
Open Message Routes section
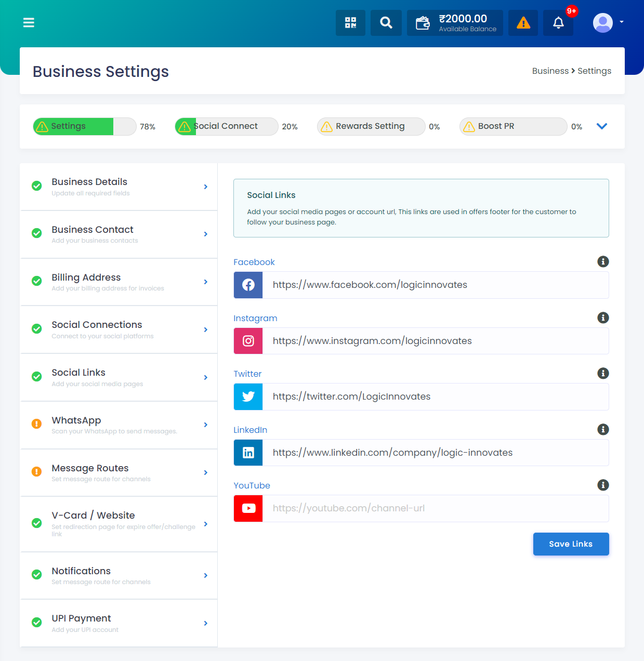coord(119,473)
